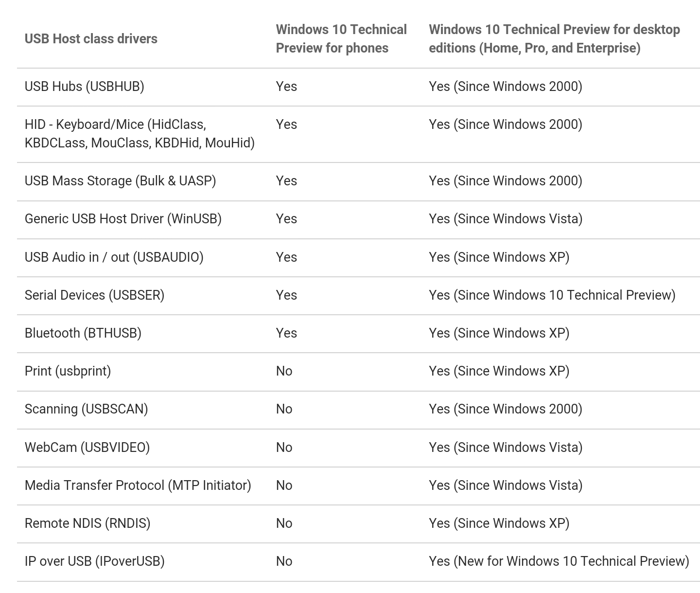Click the HID - Keyboard/Mice driver cell
Image resolution: width=700 pixels, height=593 pixels.
[x=140, y=134]
